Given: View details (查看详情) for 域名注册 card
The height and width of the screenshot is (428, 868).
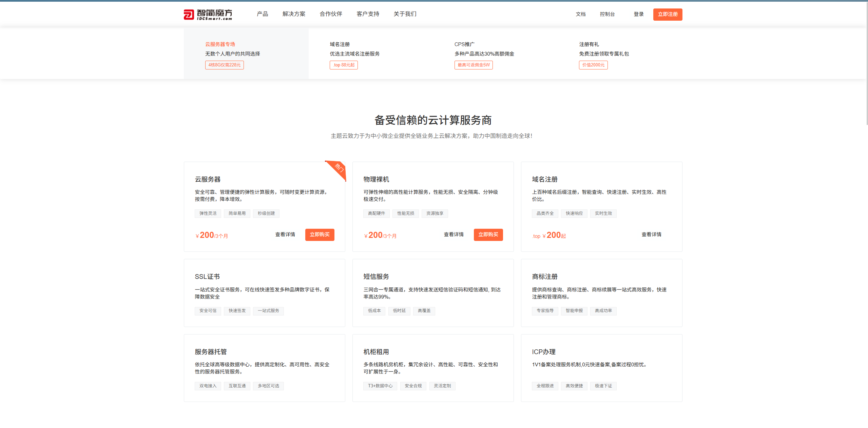Looking at the screenshot, I should pos(651,235).
